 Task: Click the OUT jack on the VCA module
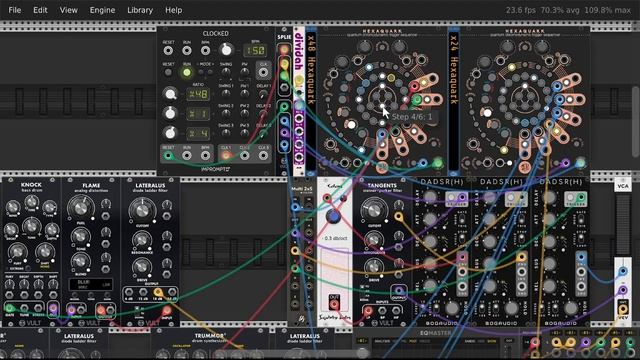tap(623, 309)
